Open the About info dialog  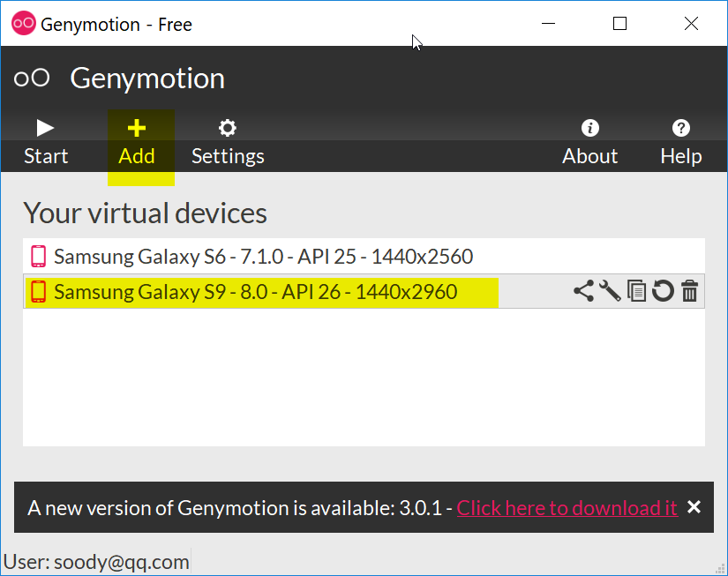click(x=590, y=143)
